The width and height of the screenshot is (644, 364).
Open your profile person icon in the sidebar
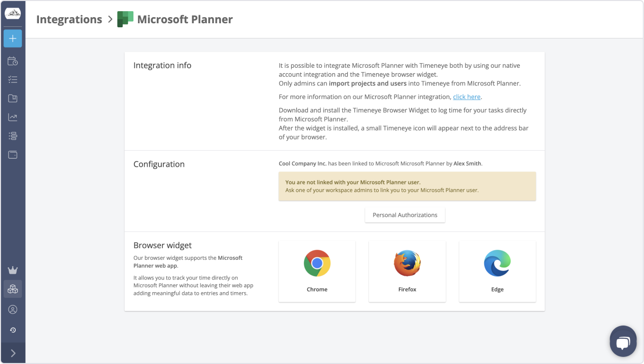click(12, 309)
